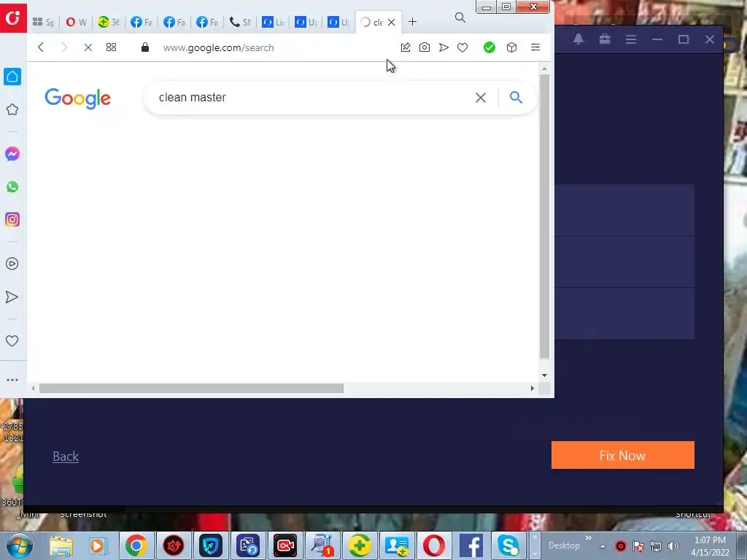Click the notification bell in the dark window
747x560 pixels.
(x=578, y=39)
